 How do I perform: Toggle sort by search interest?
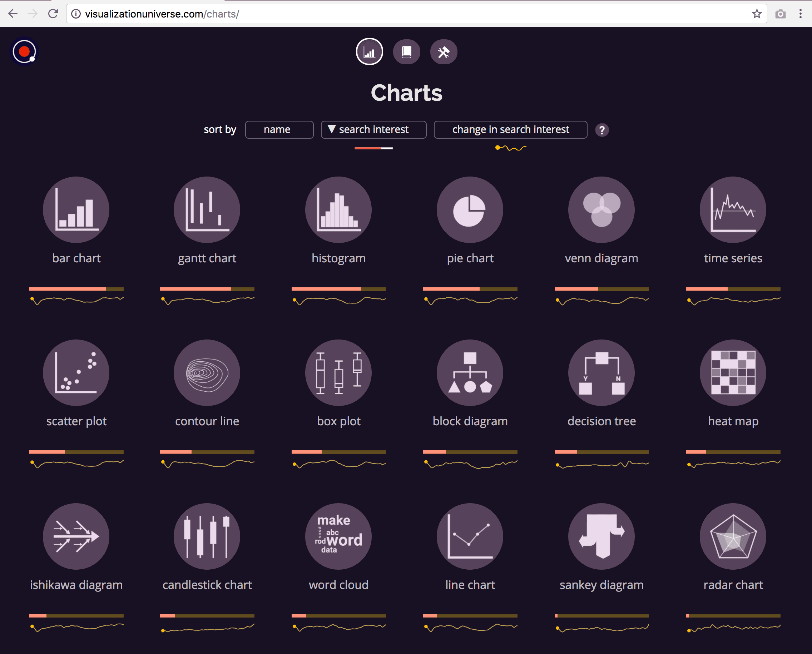click(373, 130)
